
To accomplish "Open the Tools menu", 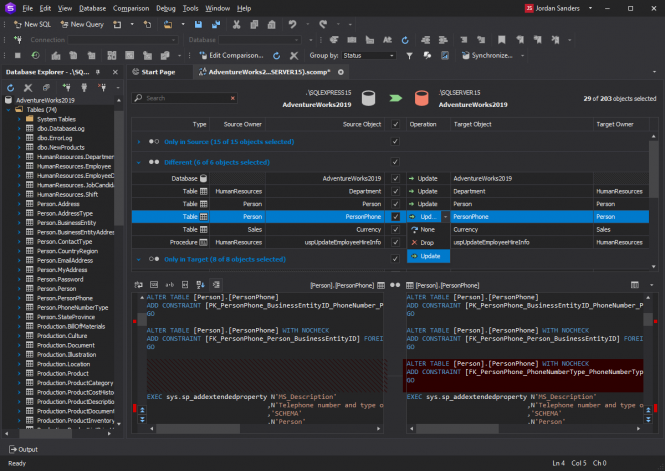I will click(190, 8).
